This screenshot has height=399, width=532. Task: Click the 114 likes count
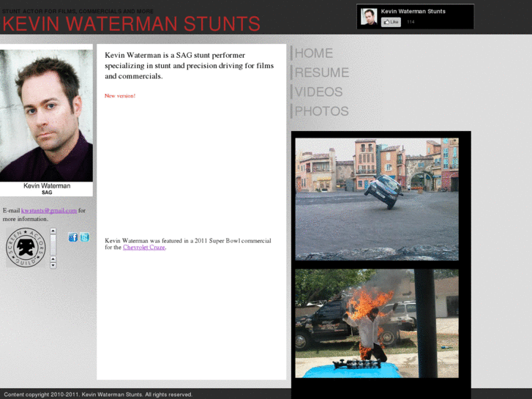pyautogui.click(x=411, y=22)
